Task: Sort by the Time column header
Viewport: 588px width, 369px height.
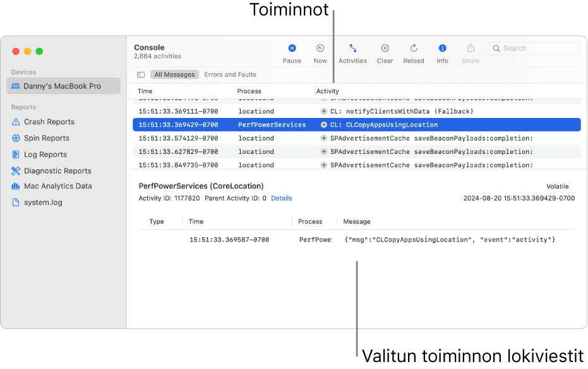Action: pos(145,91)
